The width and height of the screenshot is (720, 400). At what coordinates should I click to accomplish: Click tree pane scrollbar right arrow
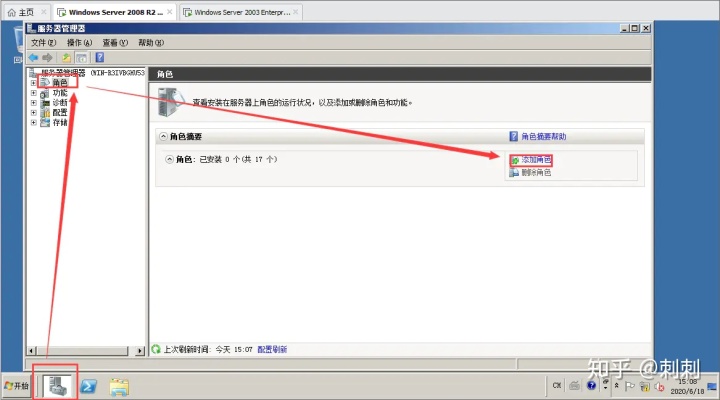pos(140,351)
